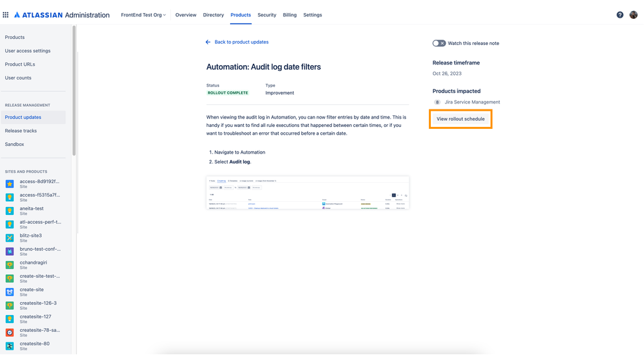Click the atl-access-perf-t site icon

click(x=9, y=225)
